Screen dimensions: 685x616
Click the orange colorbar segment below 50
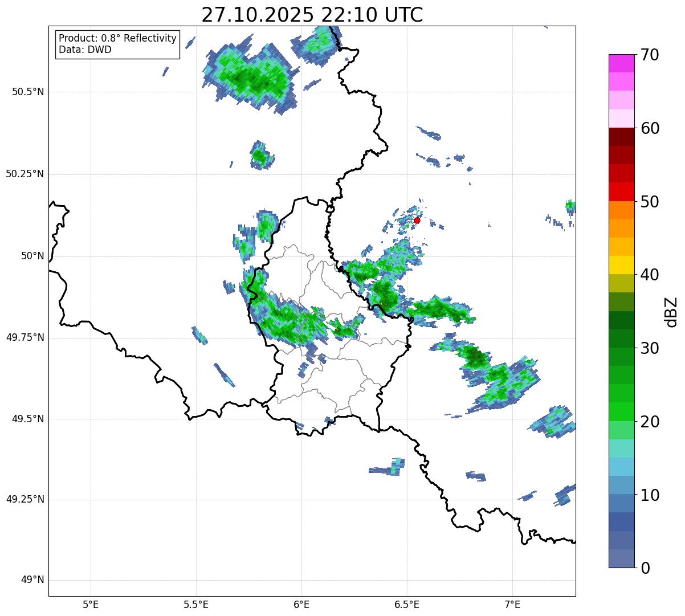[x=621, y=210]
